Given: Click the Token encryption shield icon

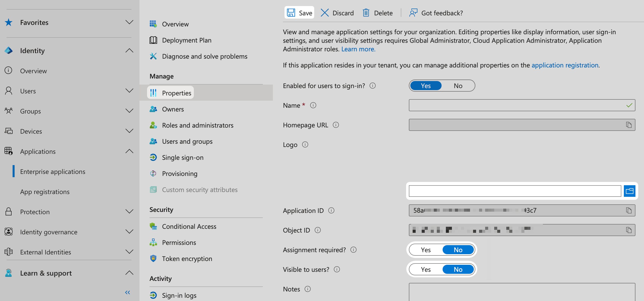Looking at the screenshot, I should pyautogui.click(x=153, y=258).
